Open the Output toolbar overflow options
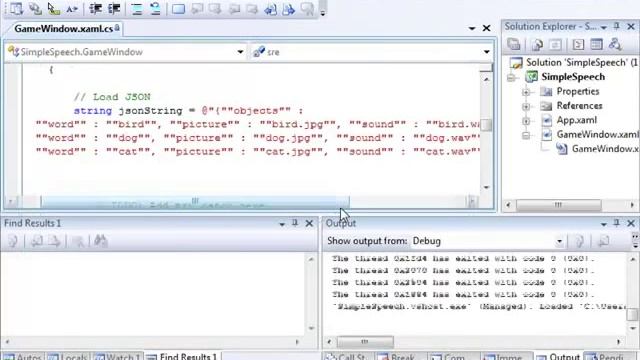 tap(635, 241)
